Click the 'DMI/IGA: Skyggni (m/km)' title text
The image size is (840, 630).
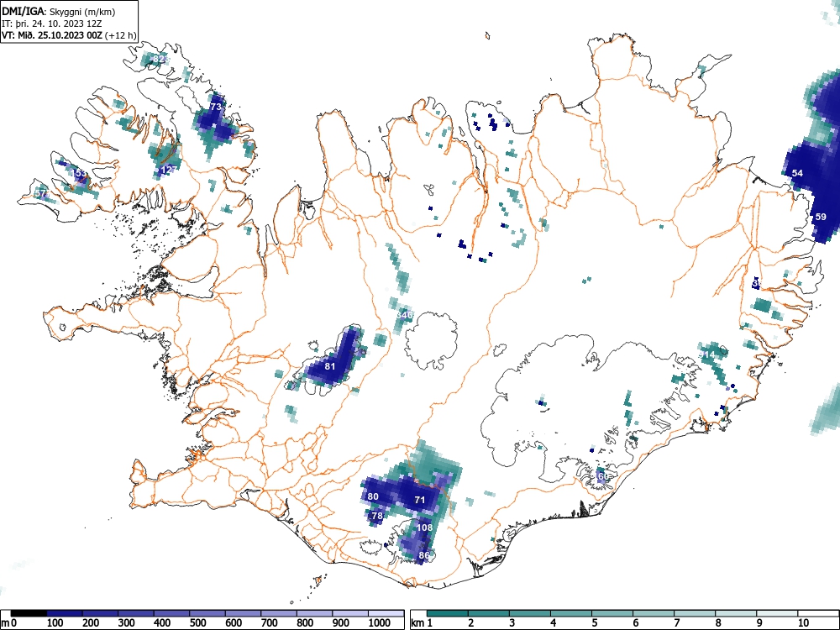(59, 11)
